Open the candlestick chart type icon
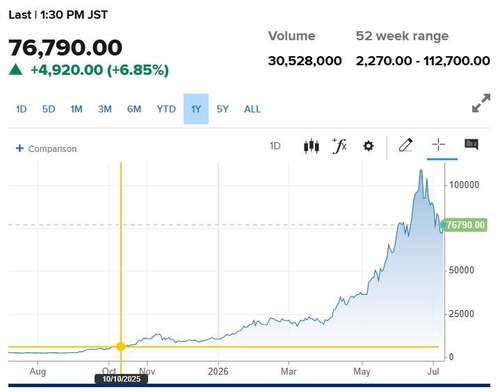 point(311,146)
